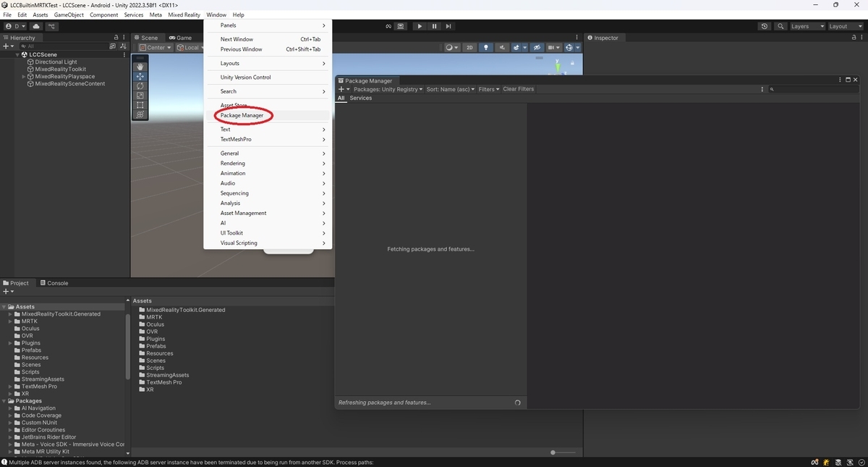868x467 pixels.
Task: Toggle scene visibility hidden-objects button
Action: [x=537, y=48]
